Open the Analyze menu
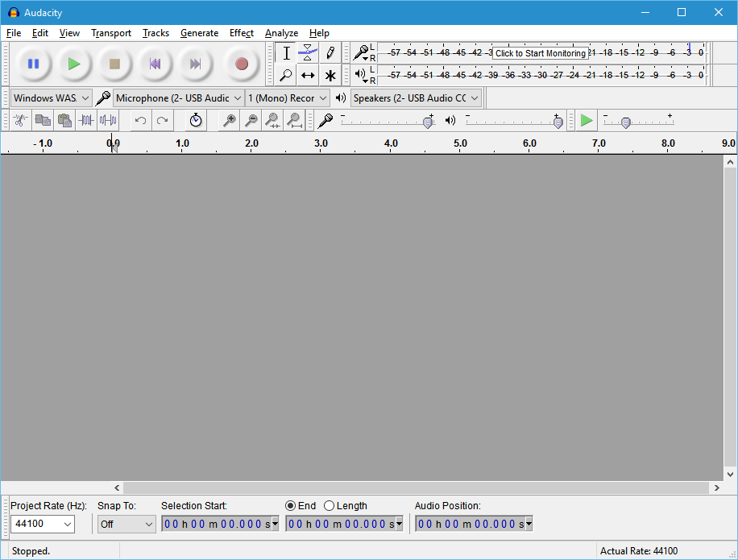 [281, 33]
